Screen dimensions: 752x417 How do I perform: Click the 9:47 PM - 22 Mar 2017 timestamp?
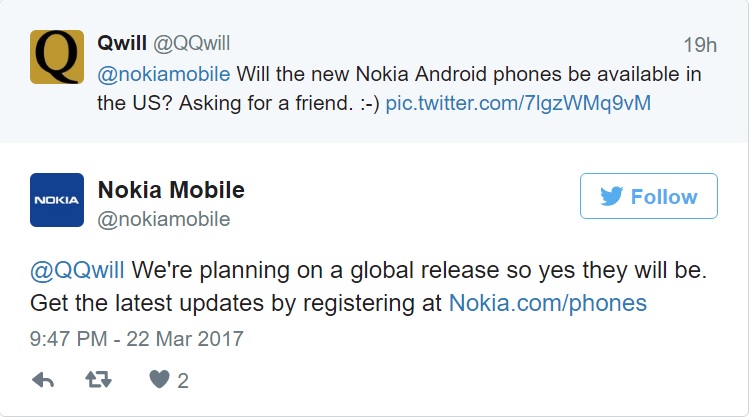click(136, 338)
